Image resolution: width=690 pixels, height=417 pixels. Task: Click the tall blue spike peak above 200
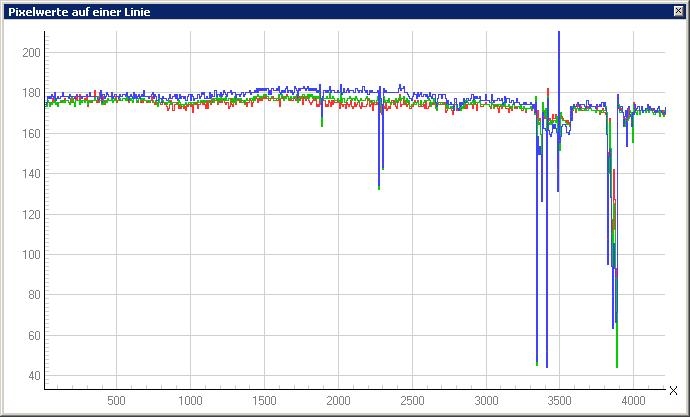[x=559, y=34]
